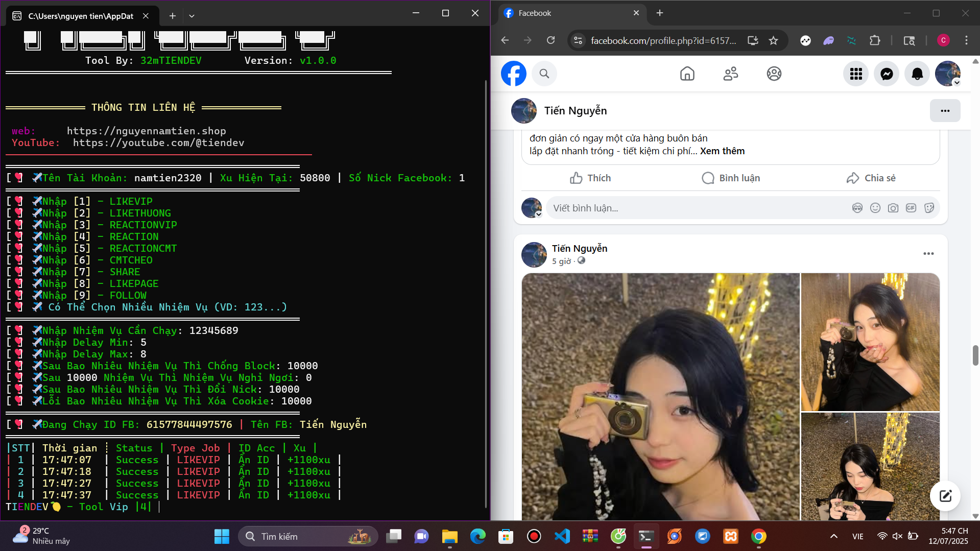Switch VIE input language in tray
This screenshot has width=980, height=551.
click(858, 536)
